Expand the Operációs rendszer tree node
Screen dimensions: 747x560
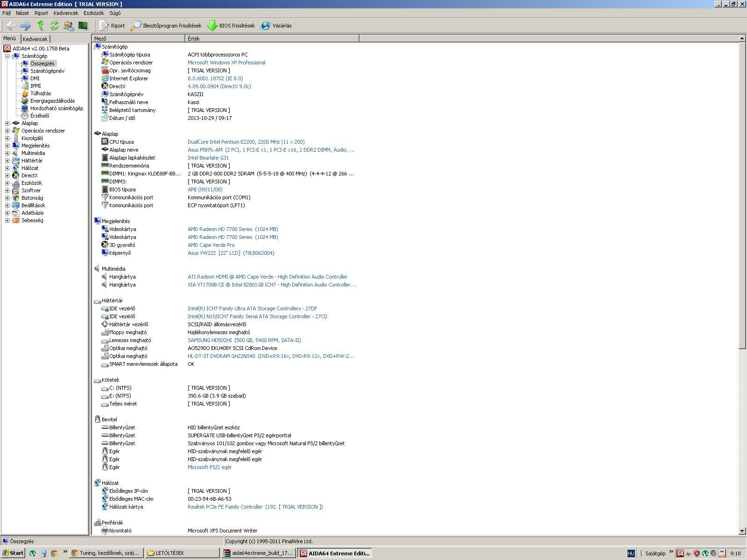pyautogui.click(x=7, y=131)
